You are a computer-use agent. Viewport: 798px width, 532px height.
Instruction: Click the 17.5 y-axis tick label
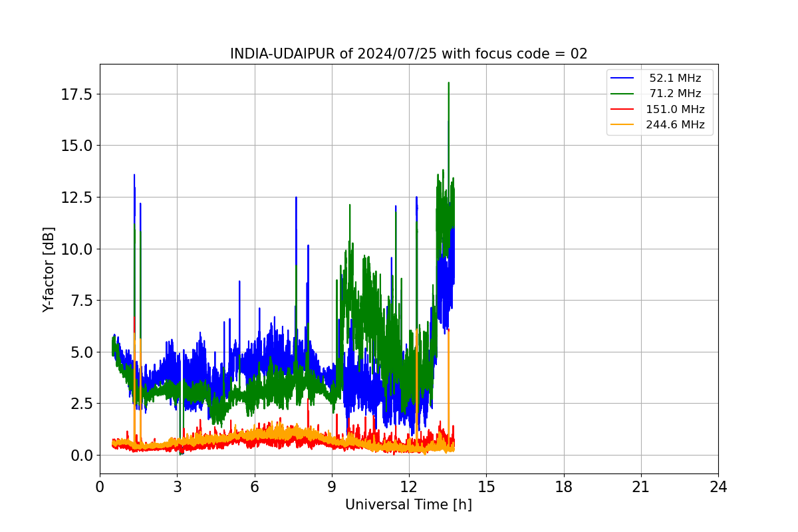[76, 94]
